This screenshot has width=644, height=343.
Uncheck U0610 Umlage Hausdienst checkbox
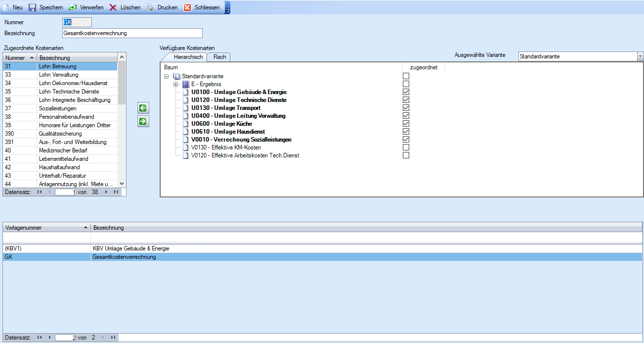(406, 132)
